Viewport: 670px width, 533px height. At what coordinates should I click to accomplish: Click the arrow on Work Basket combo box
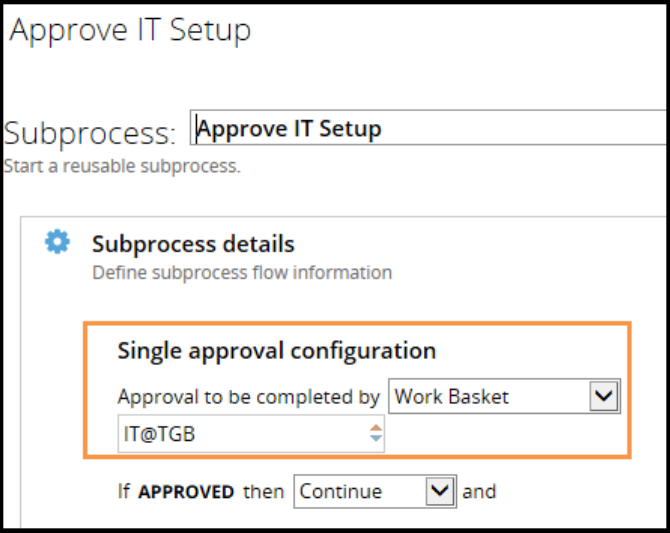603,397
